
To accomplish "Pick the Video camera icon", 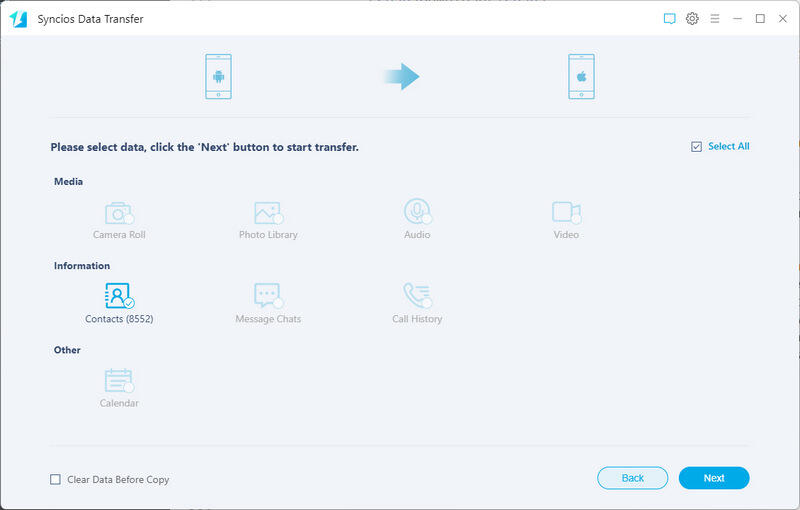I will 566,212.
